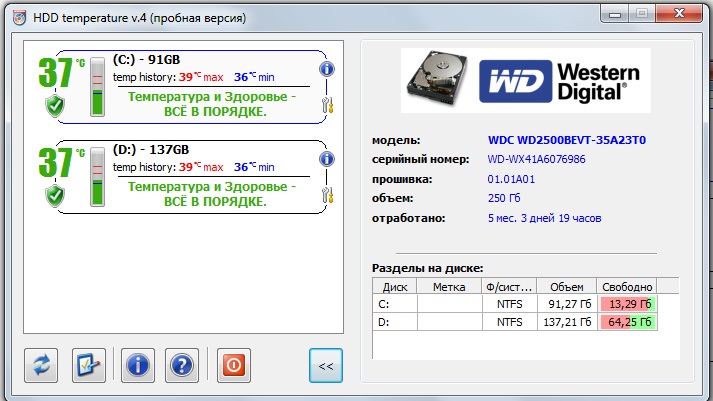Image resolution: width=713 pixels, height=401 pixels.
Task: Open info for drive D: 137GB
Action: coord(326,159)
